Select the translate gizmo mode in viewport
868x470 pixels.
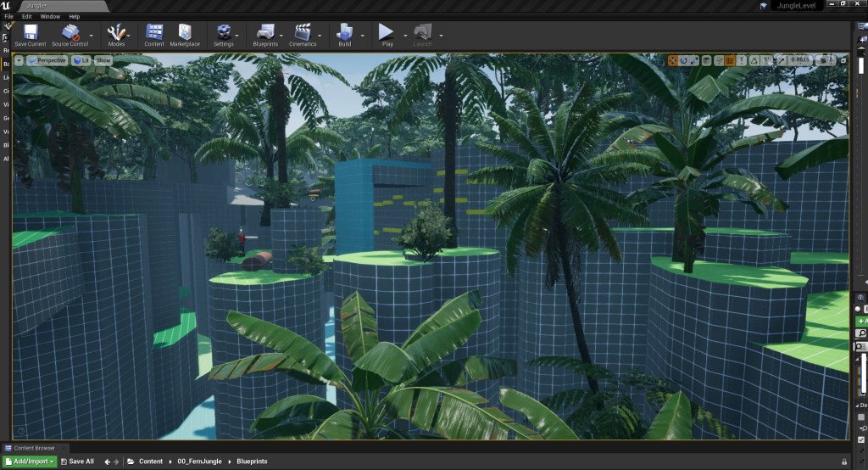[673, 60]
